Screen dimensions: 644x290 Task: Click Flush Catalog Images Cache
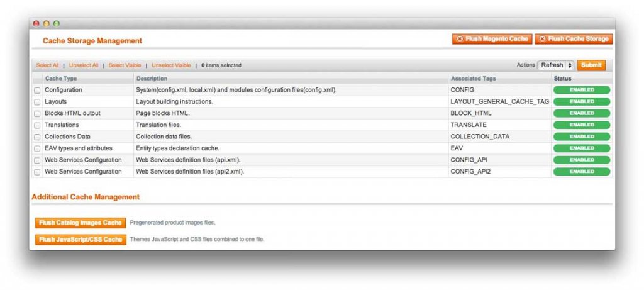click(x=80, y=223)
